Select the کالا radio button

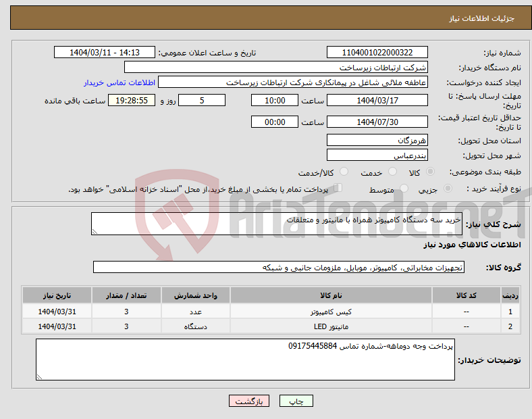(430, 172)
